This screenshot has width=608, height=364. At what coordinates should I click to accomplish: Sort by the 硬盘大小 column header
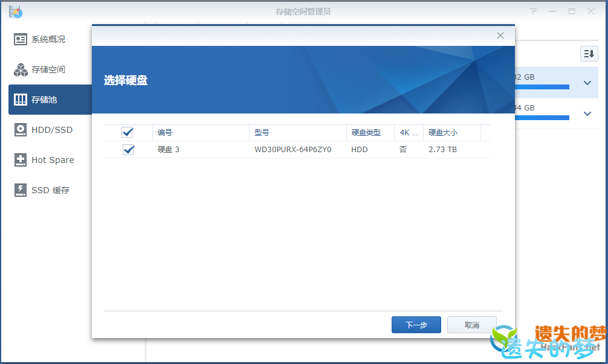(451, 133)
